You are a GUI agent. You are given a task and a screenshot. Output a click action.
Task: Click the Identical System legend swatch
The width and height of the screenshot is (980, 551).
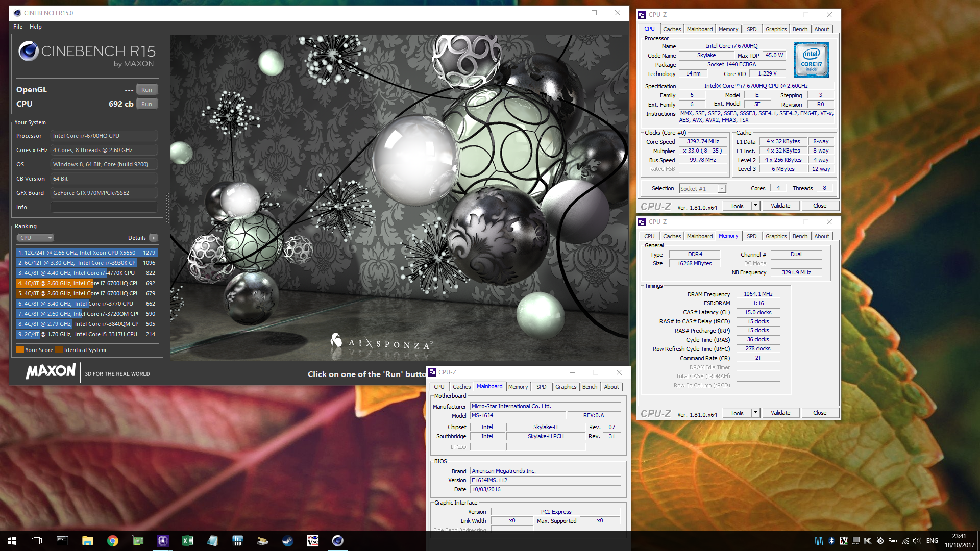tap(59, 350)
